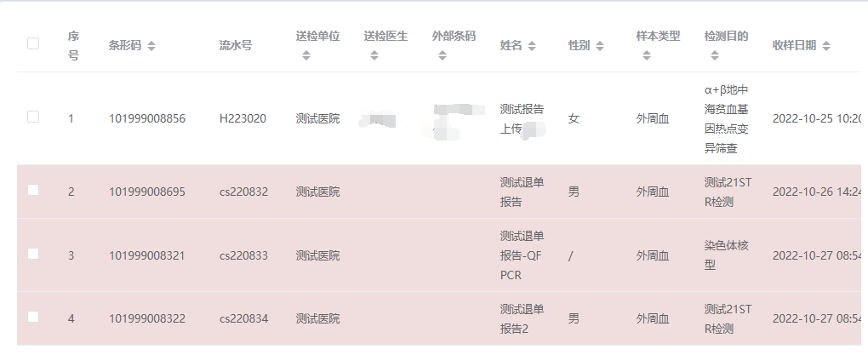This screenshot has height=355, width=868.
Task: Sort table by 条形码 column arrows
Action: click(151, 46)
